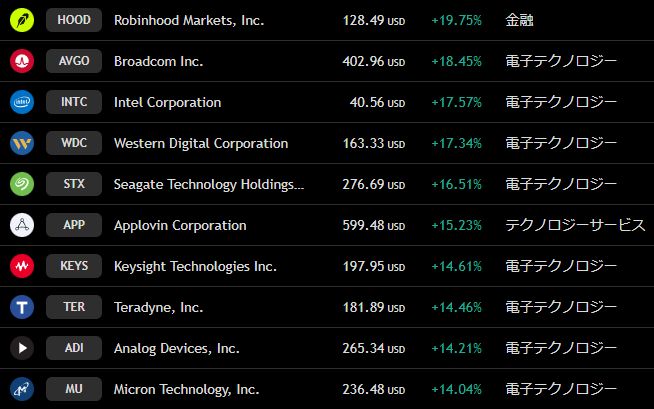Click the Seagate green logo icon
The height and width of the screenshot is (409, 654).
click(22, 184)
